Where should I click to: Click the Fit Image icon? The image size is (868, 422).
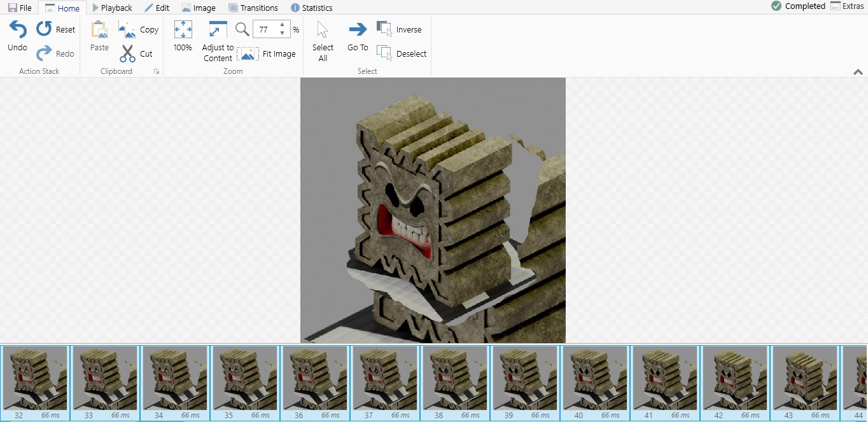click(248, 53)
